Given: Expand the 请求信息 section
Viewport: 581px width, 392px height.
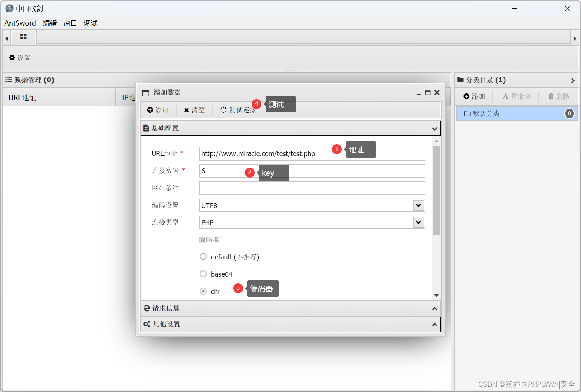Looking at the screenshot, I should click(434, 309).
